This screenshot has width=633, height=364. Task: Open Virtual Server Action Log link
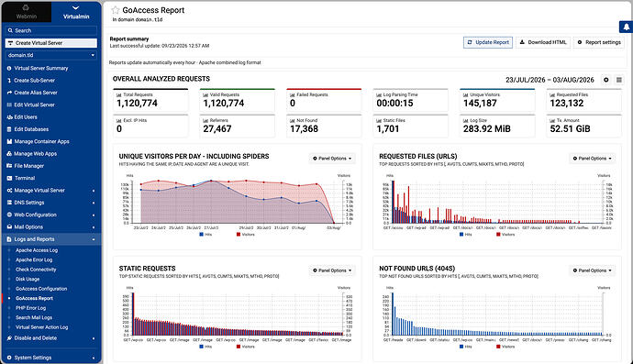(x=41, y=327)
